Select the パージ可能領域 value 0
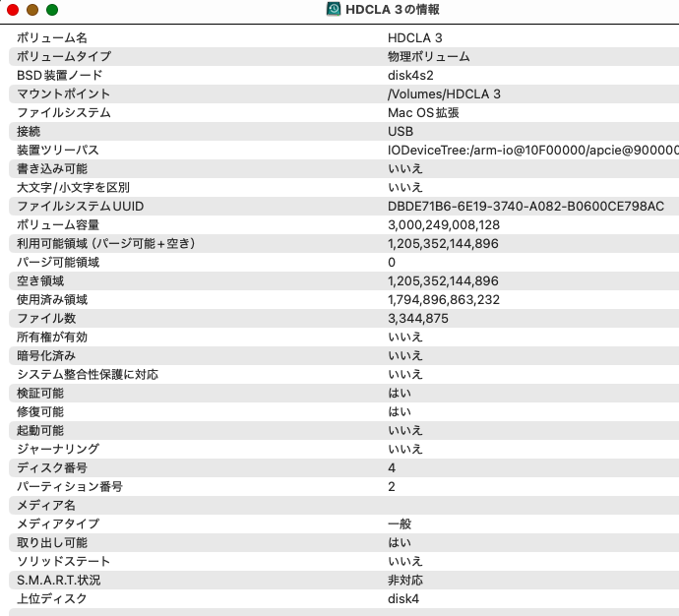This screenshot has height=616, width=679. (x=392, y=263)
